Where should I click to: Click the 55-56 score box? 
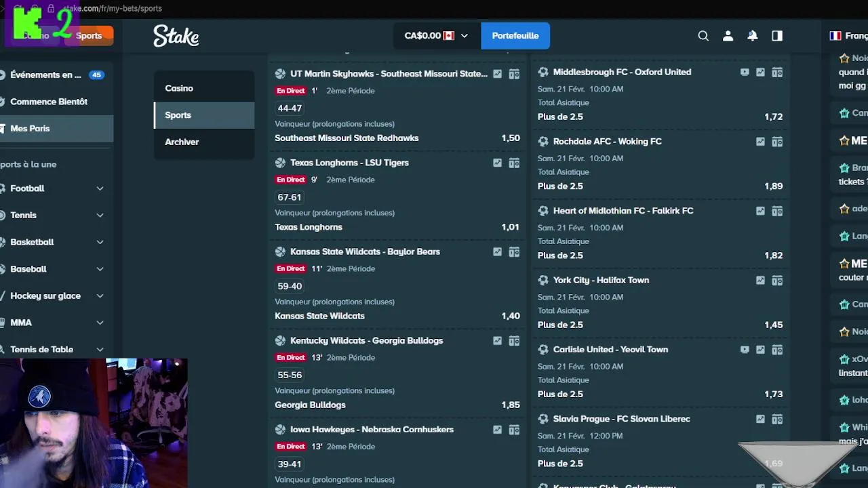pyautogui.click(x=290, y=375)
